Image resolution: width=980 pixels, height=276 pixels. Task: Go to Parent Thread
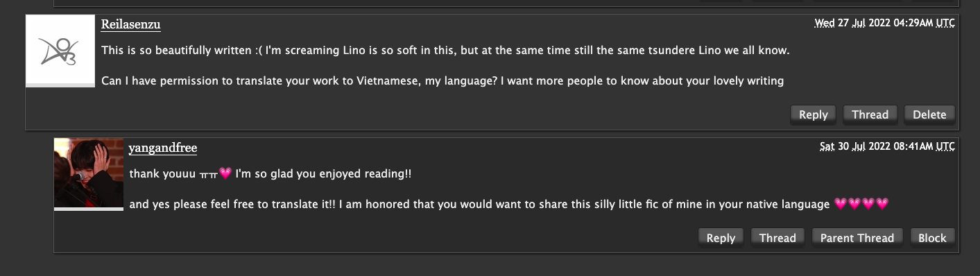coord(857,238)
